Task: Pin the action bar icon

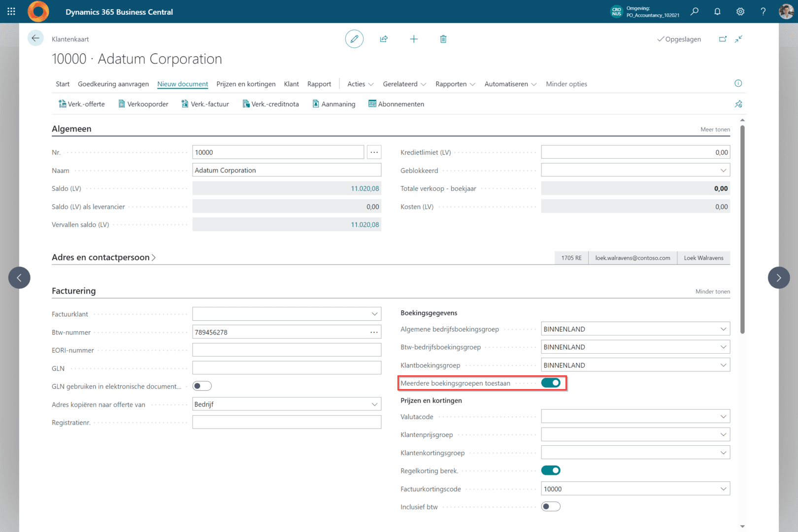Action: pos(738,104)
